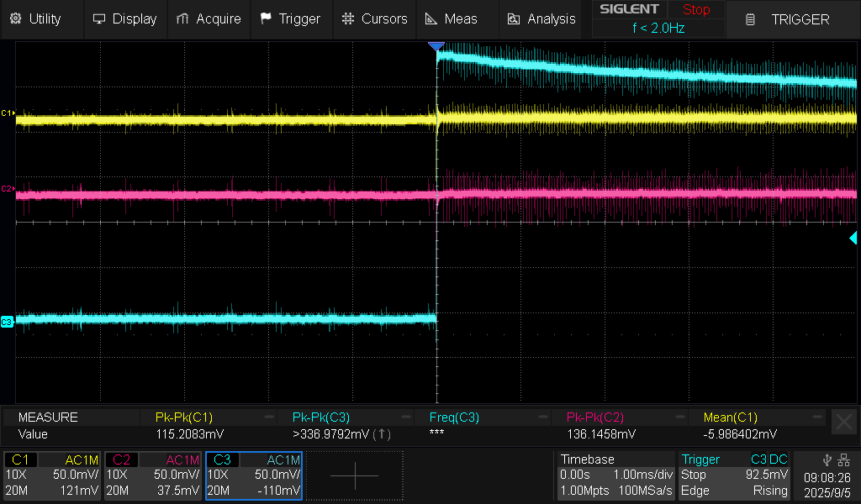The height and width of the screenshot is (504, 861).
Task: Open the Analysis menu
Action: [x=541, y=18]
